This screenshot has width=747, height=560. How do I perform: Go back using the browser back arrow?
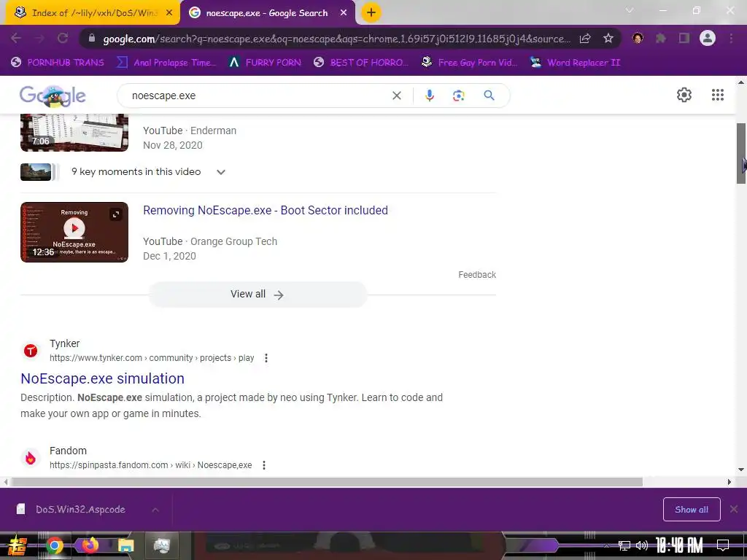click(16, 39)
